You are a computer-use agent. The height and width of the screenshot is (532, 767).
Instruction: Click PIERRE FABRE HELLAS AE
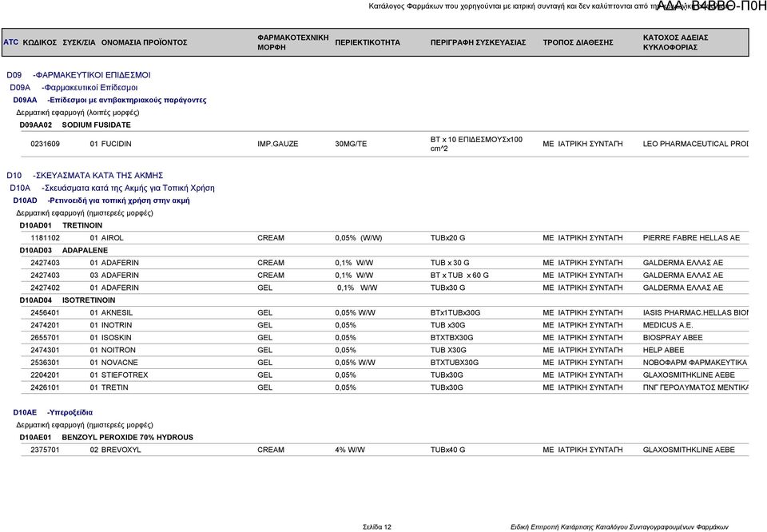point(691,237)
